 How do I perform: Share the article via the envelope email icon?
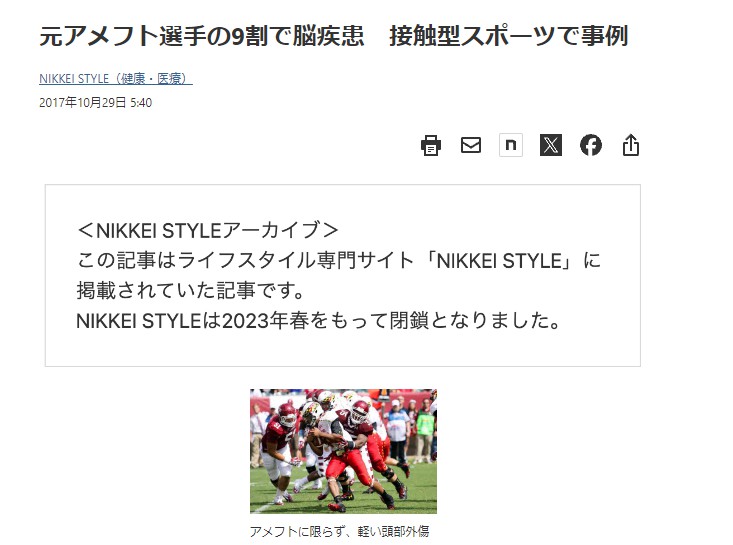[x=471, y=145]
